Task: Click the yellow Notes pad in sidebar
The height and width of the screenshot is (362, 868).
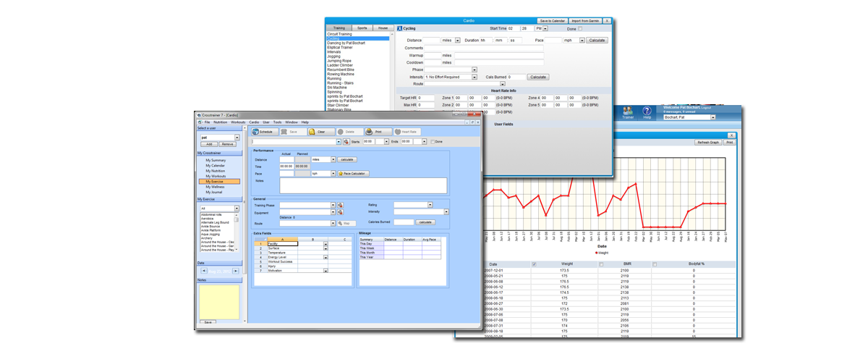Action: click(219, 302)
